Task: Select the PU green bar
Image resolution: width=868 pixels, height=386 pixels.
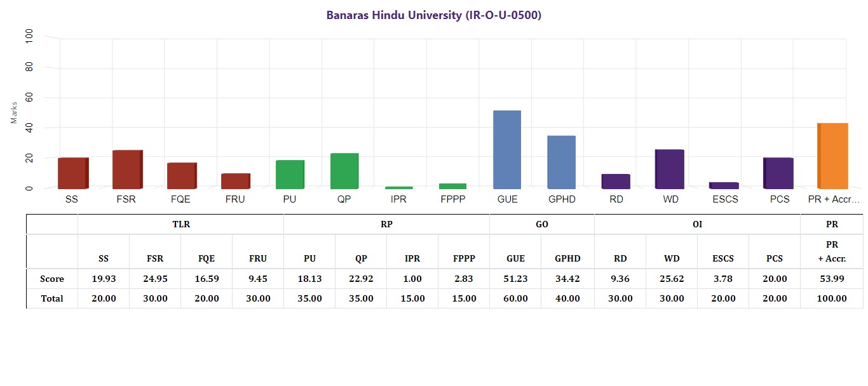Action: tap(290, 175)
